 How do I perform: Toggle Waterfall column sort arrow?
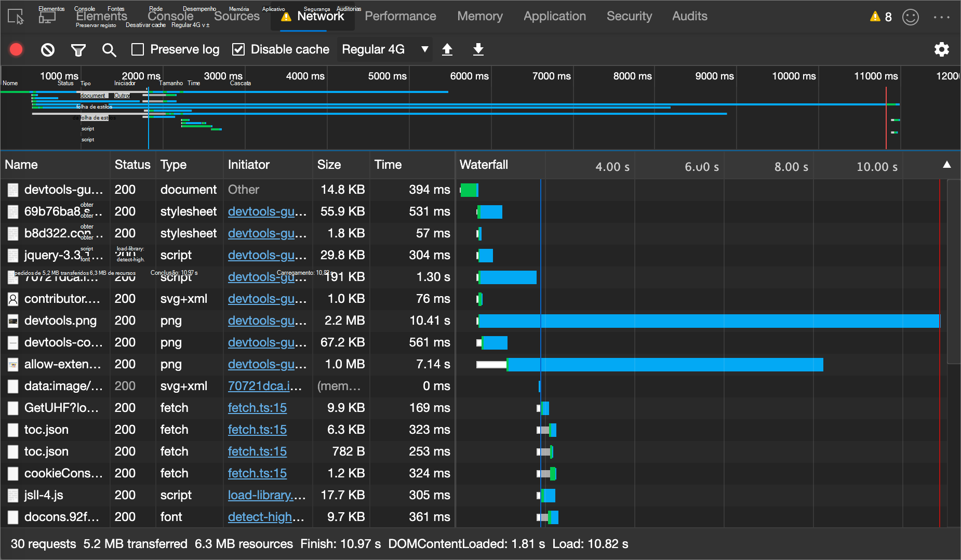[x=947, y=165]
